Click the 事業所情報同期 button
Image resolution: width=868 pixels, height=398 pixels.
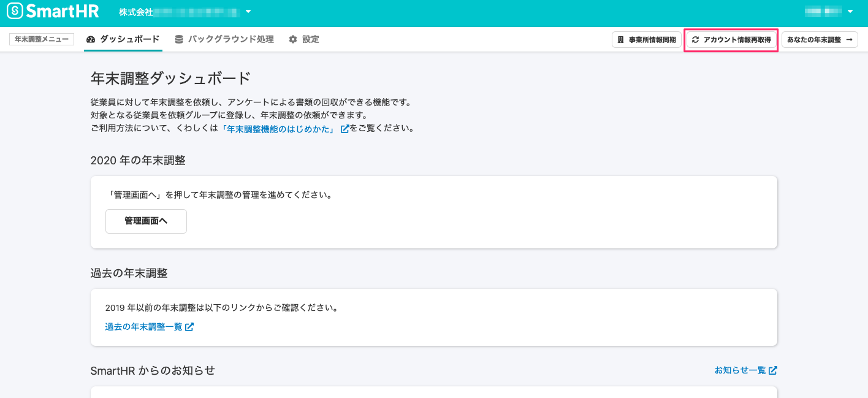click(x=647, y=40)
